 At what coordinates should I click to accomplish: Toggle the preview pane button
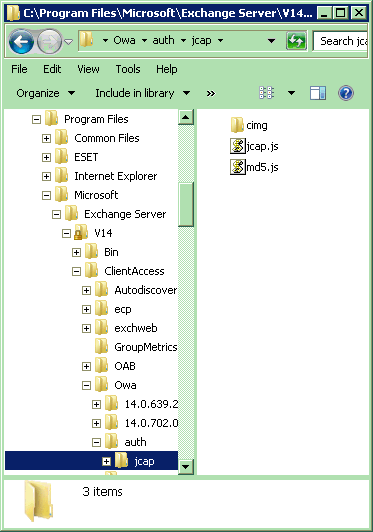pyautogui.click(x=318, y=93)
